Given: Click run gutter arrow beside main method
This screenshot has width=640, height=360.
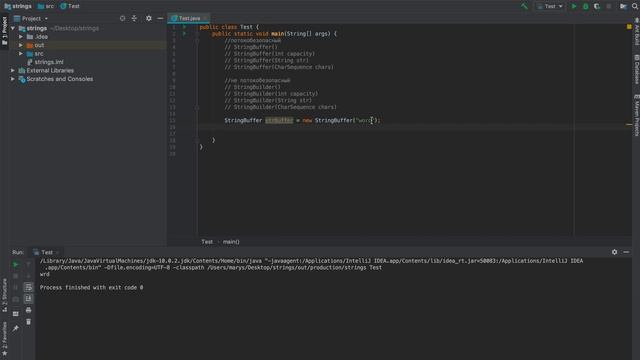Looking at the screenshot, I should click(x=184, y=33).
